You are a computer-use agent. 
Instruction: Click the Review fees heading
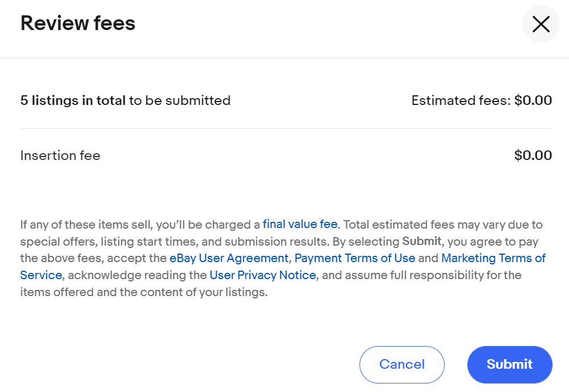[78, 24]
